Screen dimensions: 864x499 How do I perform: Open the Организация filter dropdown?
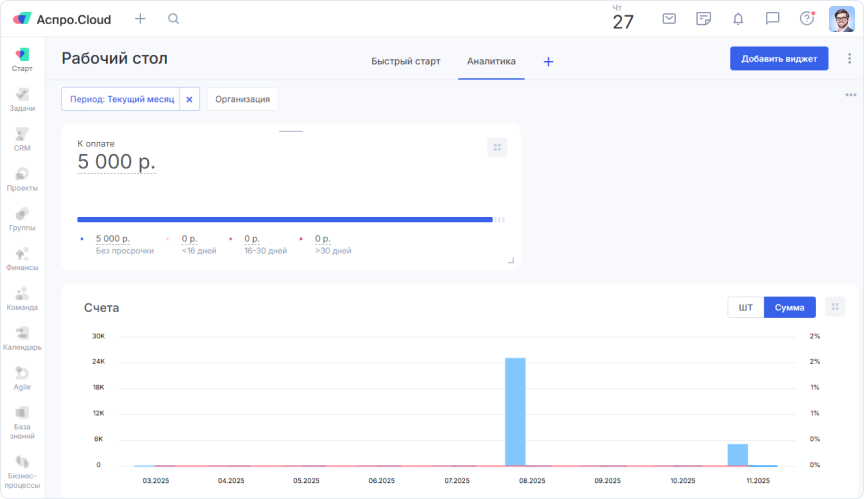(x=242, y=99)
